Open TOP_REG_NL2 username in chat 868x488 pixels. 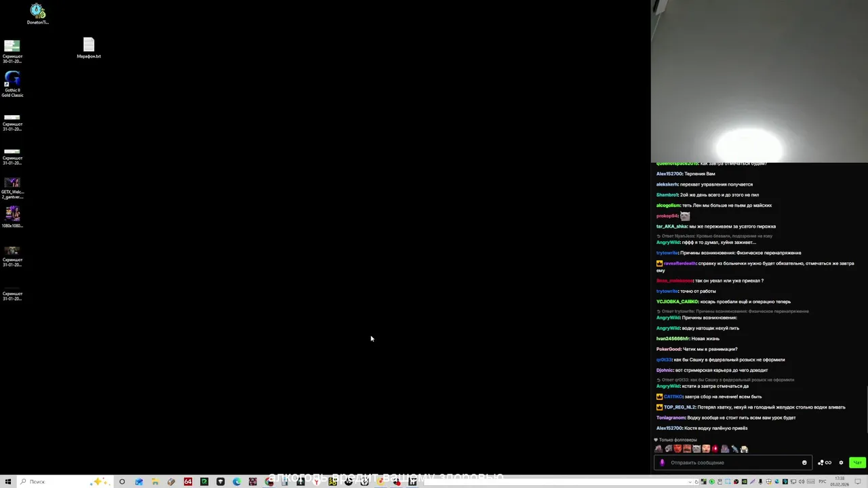click(679, 407)
